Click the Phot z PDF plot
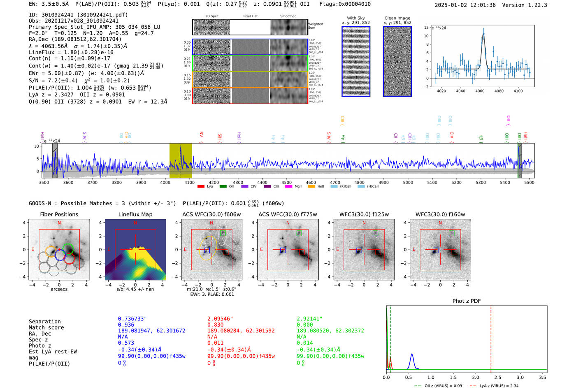 tap(467, 339)
